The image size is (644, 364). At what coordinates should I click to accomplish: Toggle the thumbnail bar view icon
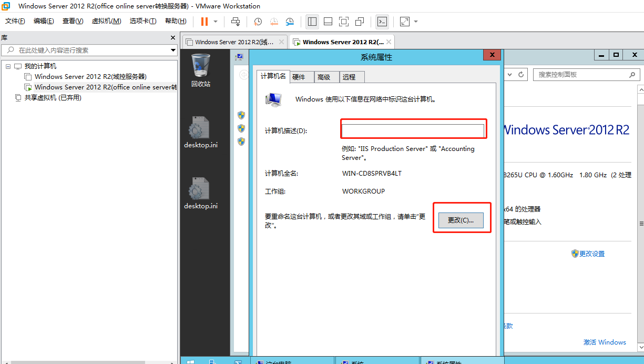point(328,22)
